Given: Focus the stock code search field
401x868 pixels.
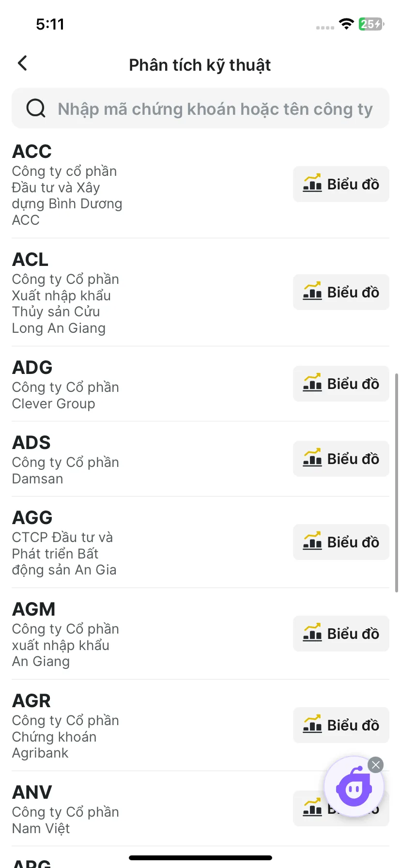Looking at the screenshot, I should click(200, 108).
